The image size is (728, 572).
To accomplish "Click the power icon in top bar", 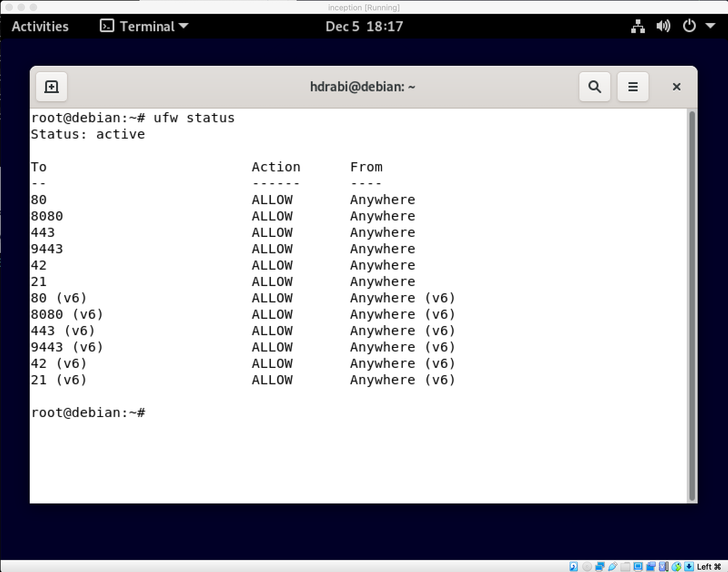I will (x=689, y=26).
